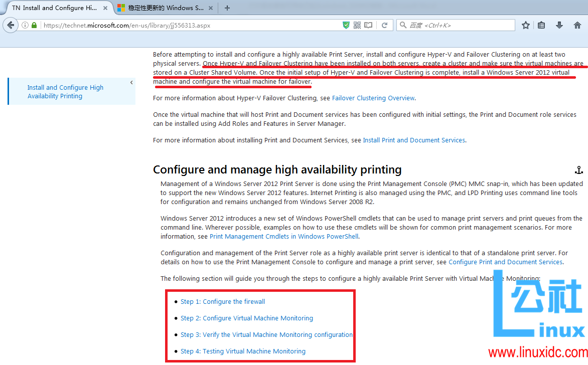Navigate back using the back arrow
588x365 pixels.
(x=10, y=25)
